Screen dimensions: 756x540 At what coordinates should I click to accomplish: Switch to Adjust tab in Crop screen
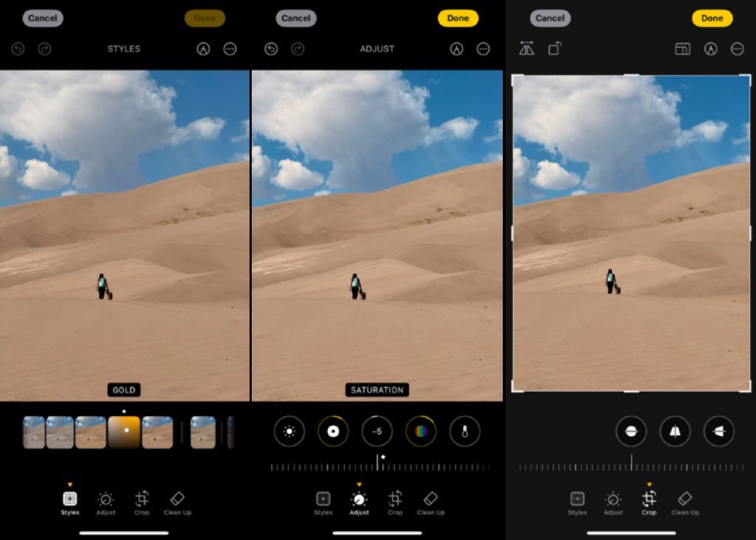pyautogui.click(x=614, y=503)
